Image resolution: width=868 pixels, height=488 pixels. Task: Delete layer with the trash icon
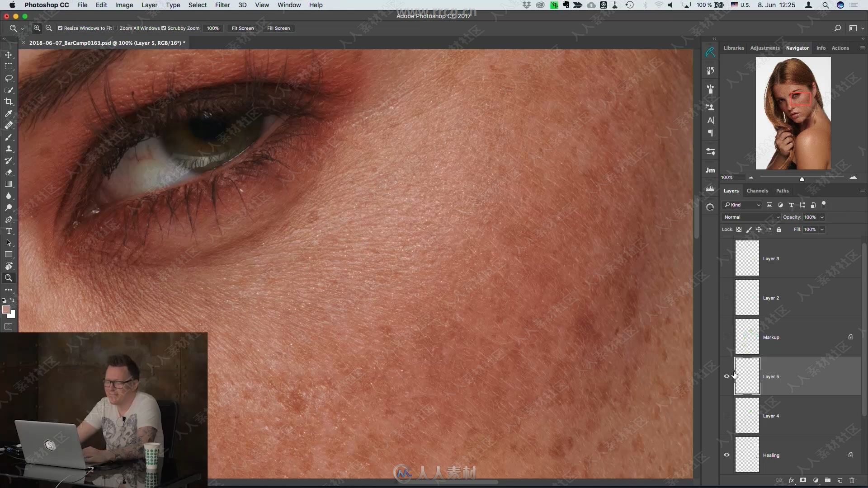(x=852, y=480)
